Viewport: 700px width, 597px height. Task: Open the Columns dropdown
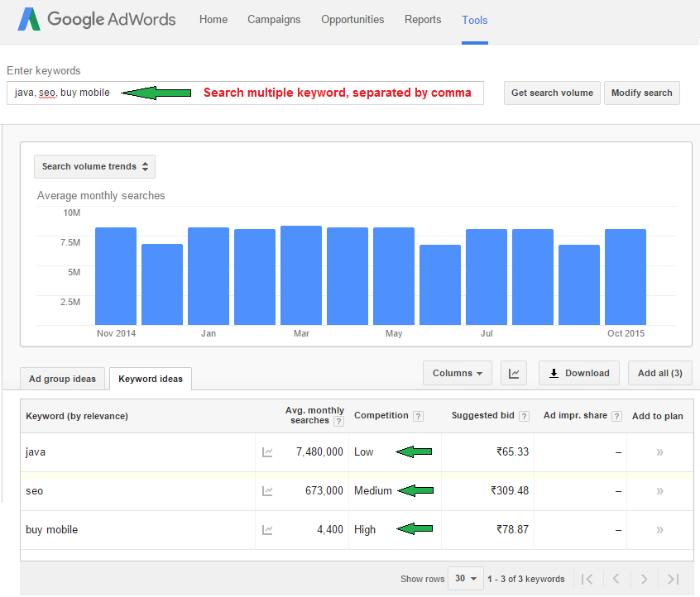(x=457, y=373)
